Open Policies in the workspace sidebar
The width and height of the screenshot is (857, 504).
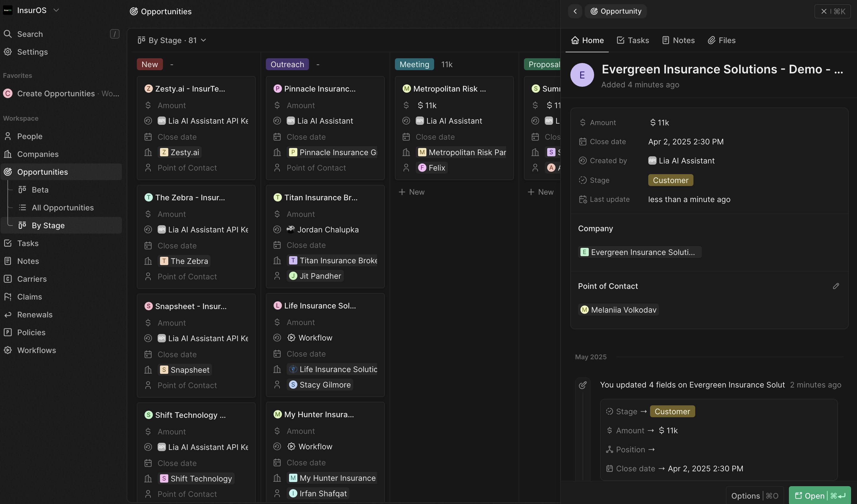[x=31, y=332]
